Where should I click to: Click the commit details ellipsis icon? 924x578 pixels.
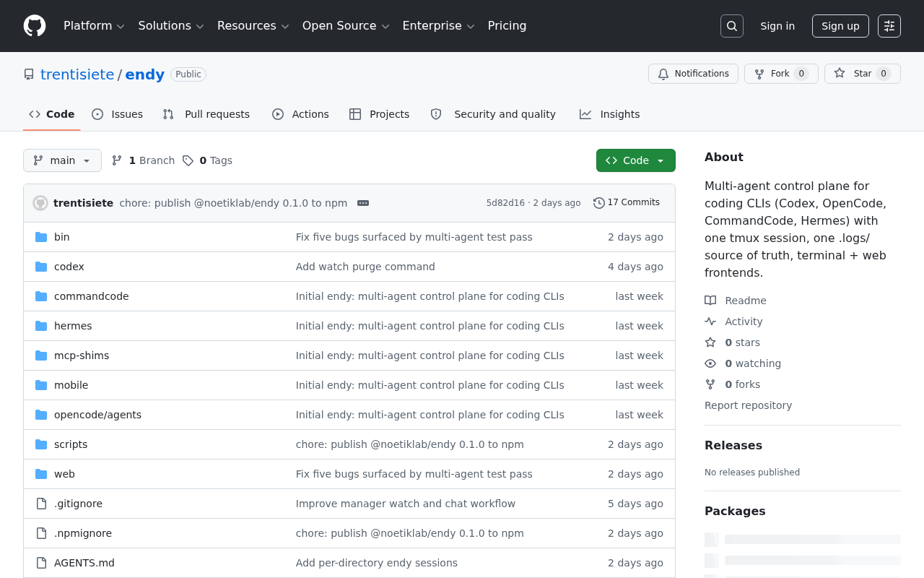click(363, 203)
